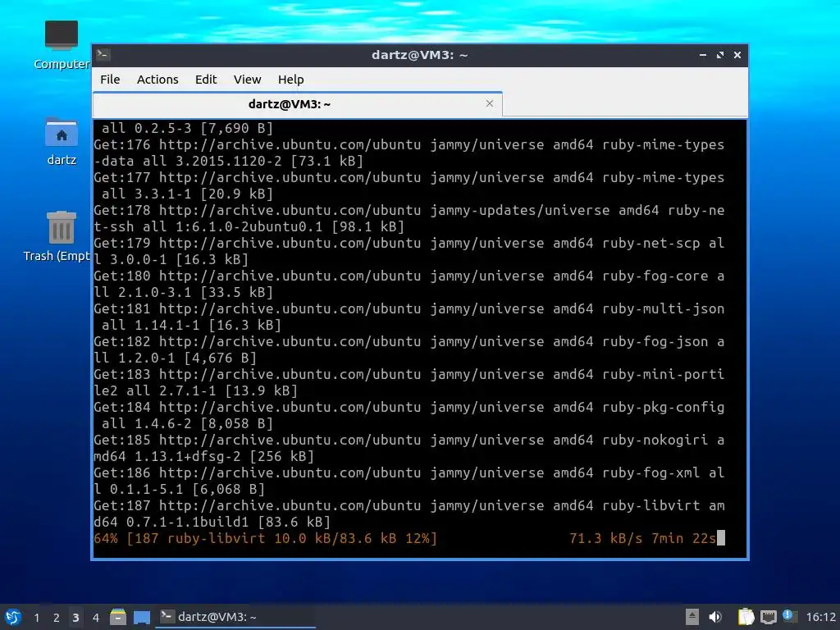Click the Get:177 ruby-mime-types line
840x630 pixels.
(x=409, y=185)
